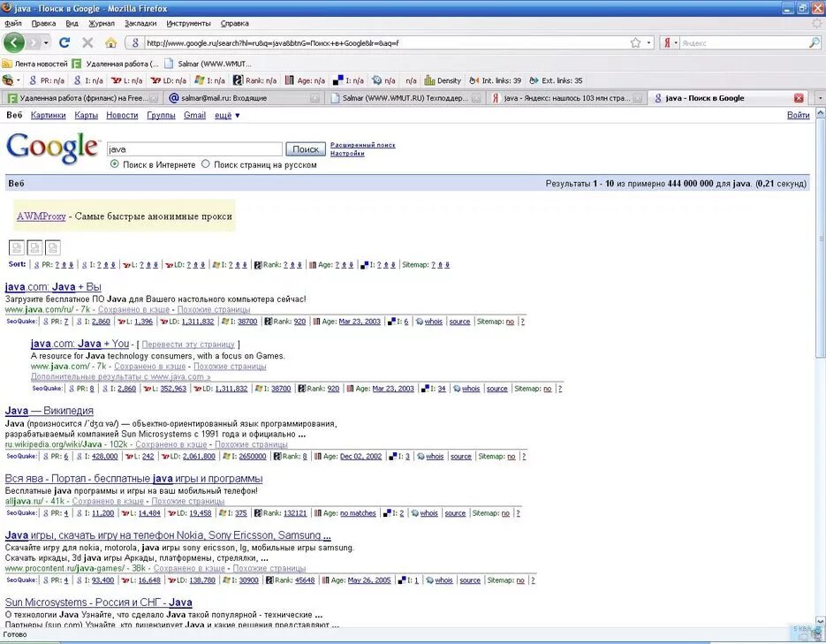This screenshot has width=826, height=644.
Task: Switch to the Удаленная работа (фриланс) tab
Action: click(81, 98)
